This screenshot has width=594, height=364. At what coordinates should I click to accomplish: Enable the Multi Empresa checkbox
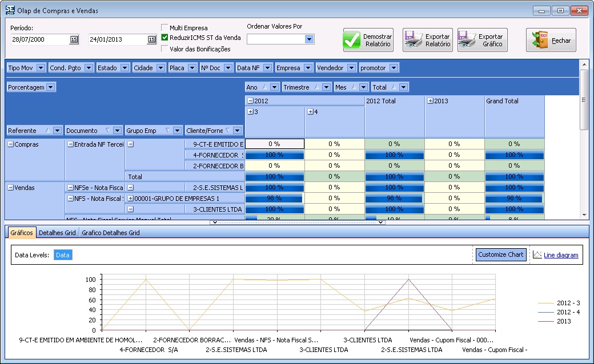coord(164,27)
